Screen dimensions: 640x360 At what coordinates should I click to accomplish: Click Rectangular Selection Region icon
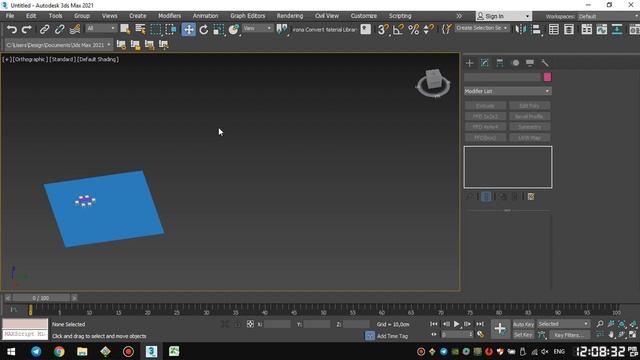pyautogui.click(x=156, y=29)
